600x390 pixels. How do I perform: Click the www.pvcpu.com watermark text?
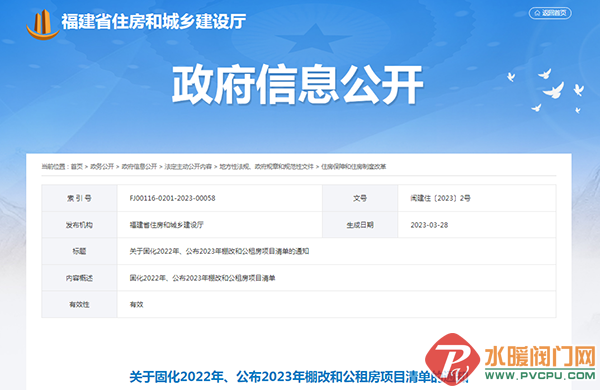coord(540,375)
